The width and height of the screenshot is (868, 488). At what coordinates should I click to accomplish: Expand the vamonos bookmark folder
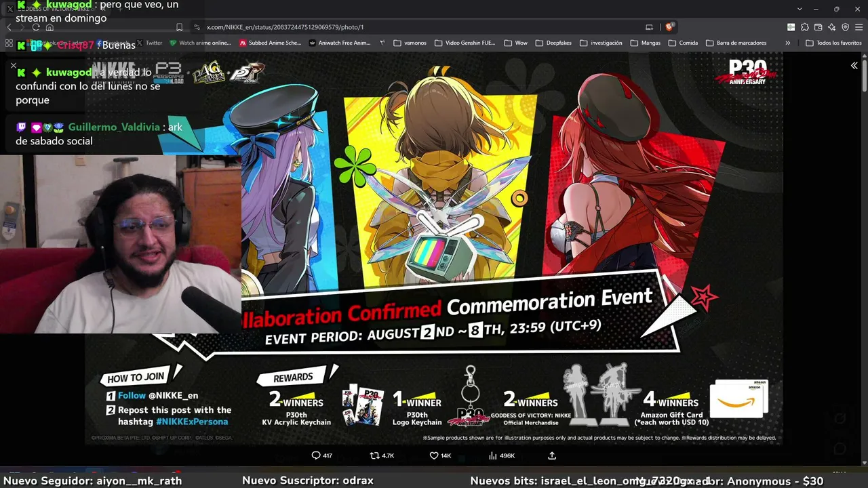410,43
